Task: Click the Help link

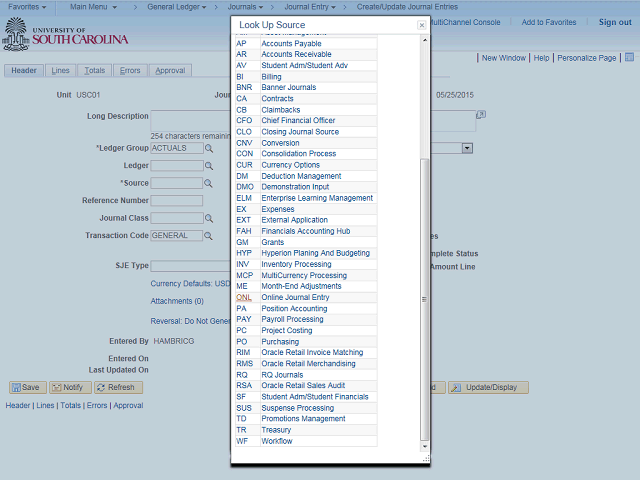Action: [x=541, y=58]
